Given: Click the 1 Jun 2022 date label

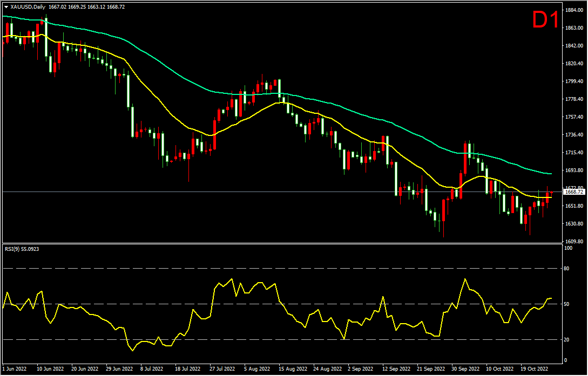Looking at the screenshot, I should tap(14, 370).
